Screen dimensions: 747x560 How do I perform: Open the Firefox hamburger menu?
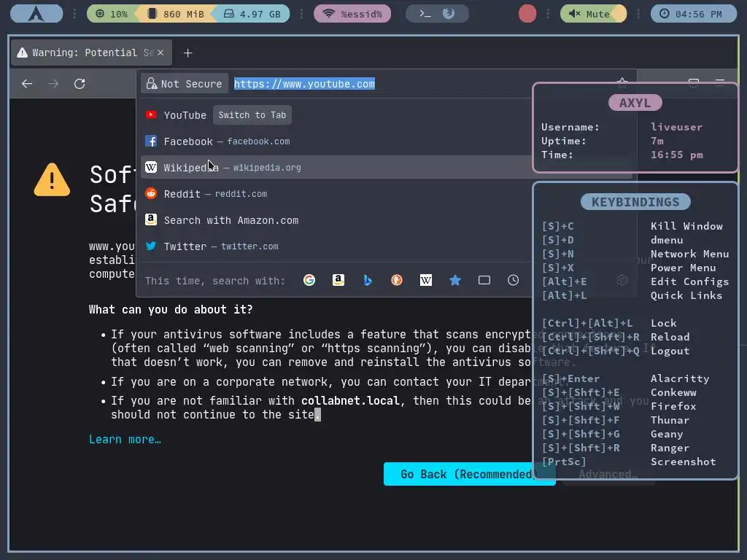pyautogui.click(x=720, y=83)
